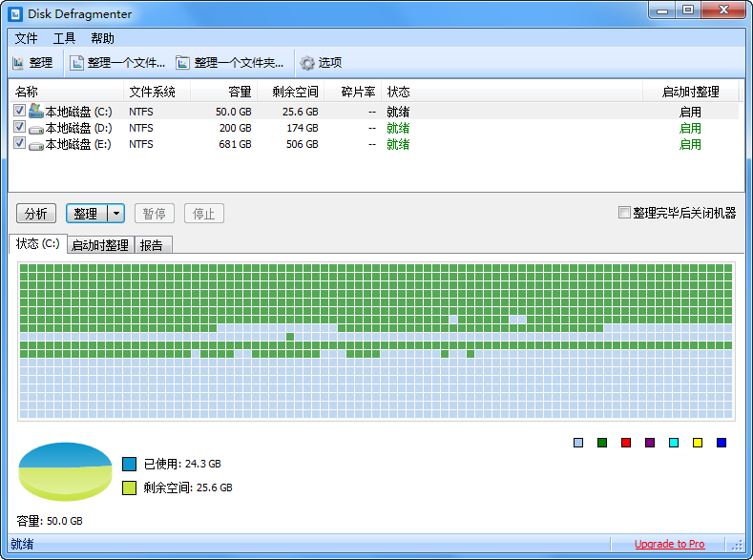Sort by the 状态 column header
Screen dimensions: 753x560
tap(512, 92)
